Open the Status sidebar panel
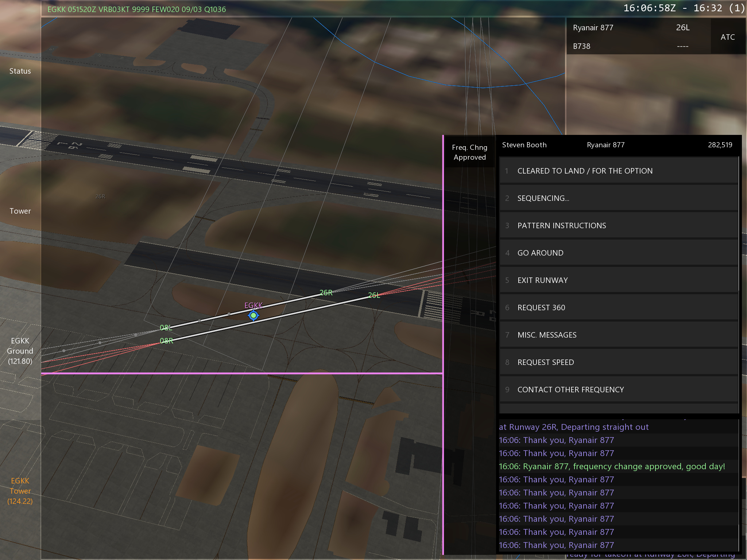 20,71
